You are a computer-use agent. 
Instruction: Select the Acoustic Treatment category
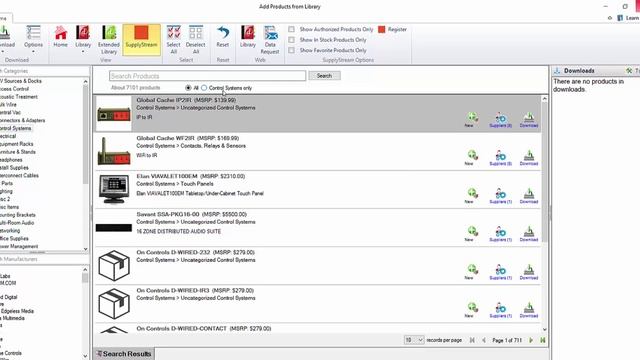pyautogui.click(x=19, y=97)
